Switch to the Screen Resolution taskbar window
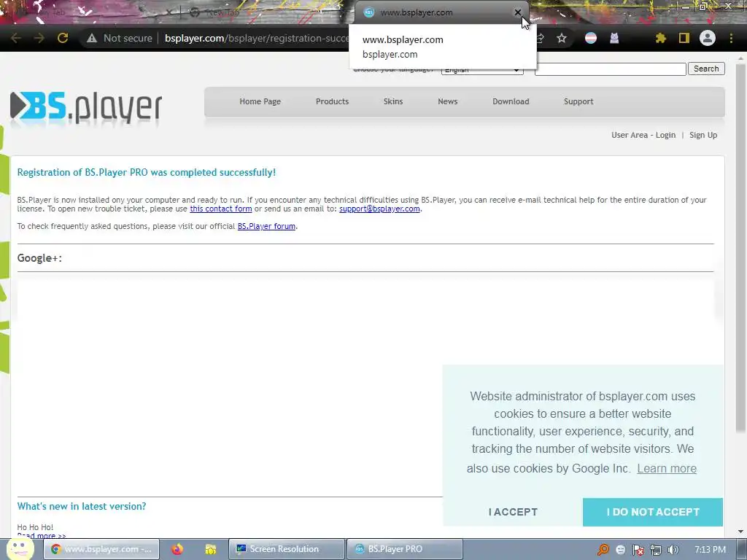This screenshot has height=560, width=747. point(286,549)
